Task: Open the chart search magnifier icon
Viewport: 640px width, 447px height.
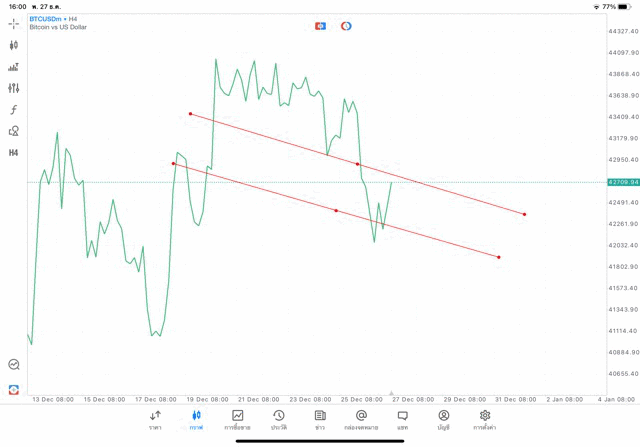Action: 14,365
